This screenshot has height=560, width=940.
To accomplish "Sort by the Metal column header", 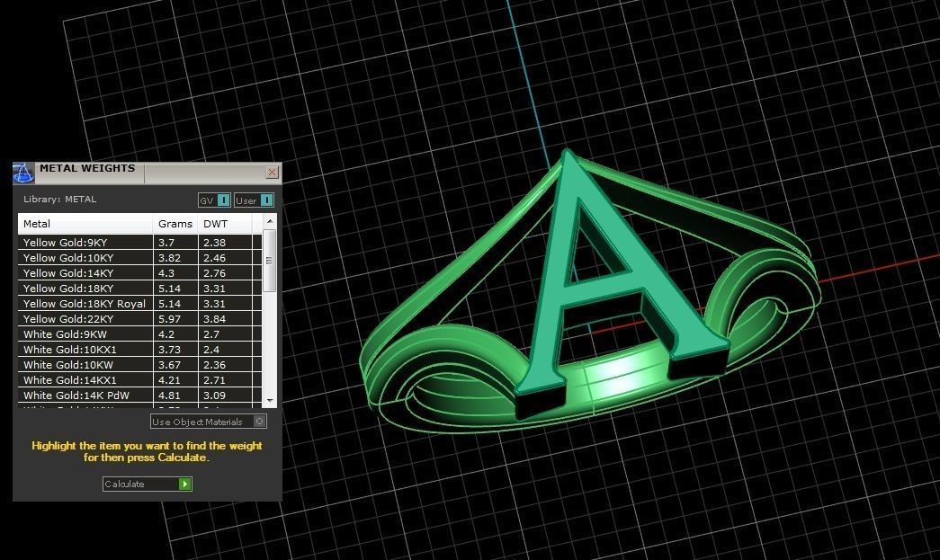I will click(x=85, y=224).
